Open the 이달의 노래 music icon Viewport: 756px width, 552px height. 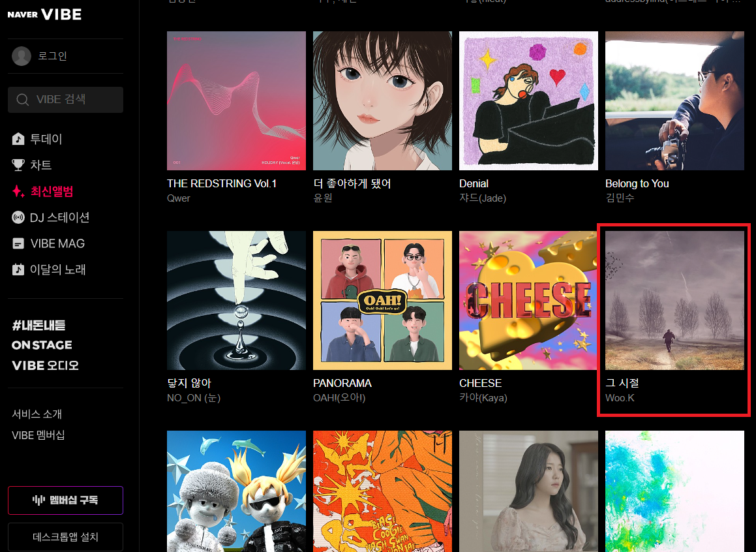pyautogui.click(x=18, y=269)
